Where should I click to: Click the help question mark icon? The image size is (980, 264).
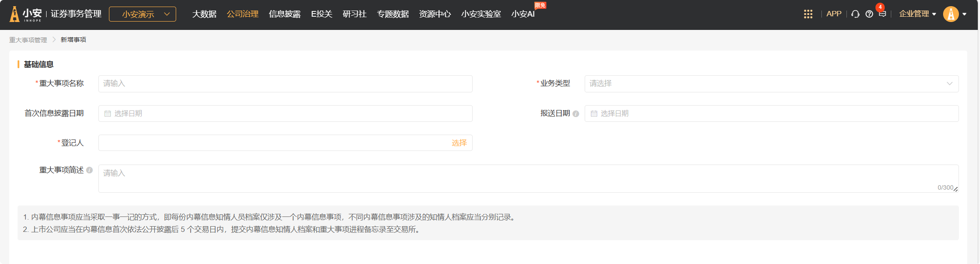pos(869,14)
